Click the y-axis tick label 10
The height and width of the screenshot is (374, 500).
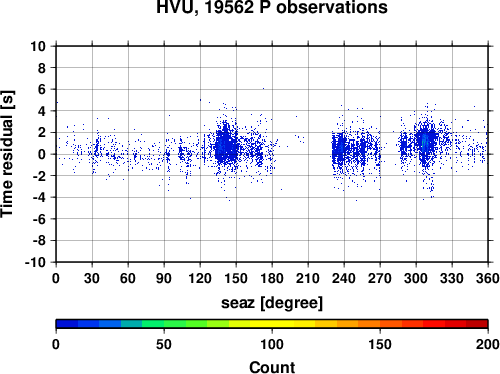[38, 46]
